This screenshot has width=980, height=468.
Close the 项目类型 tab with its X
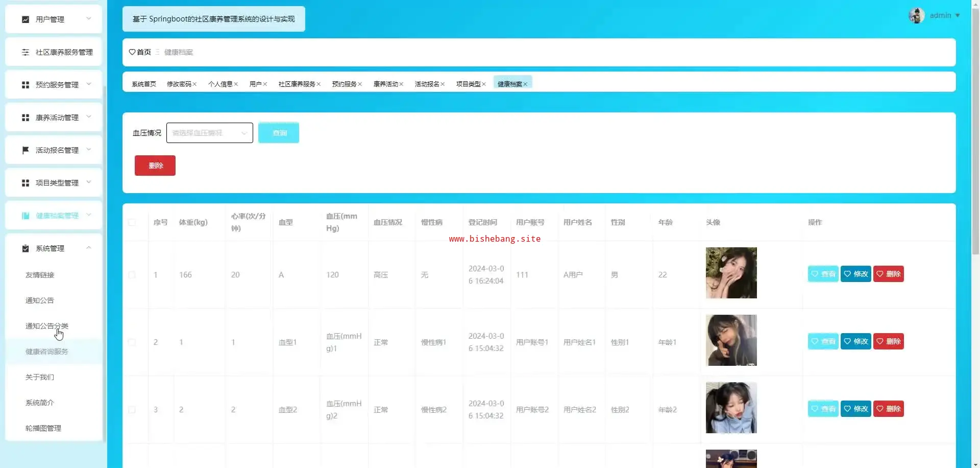(484, 84)
